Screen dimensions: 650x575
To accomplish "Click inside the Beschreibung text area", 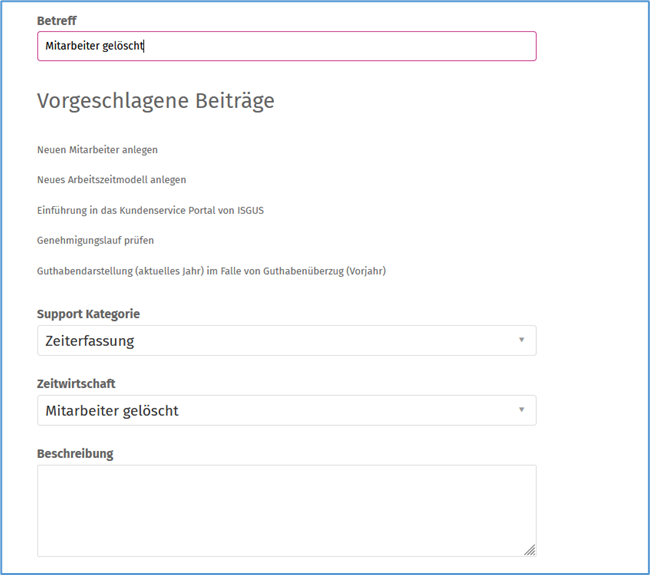I will click(x=287, y=511).
